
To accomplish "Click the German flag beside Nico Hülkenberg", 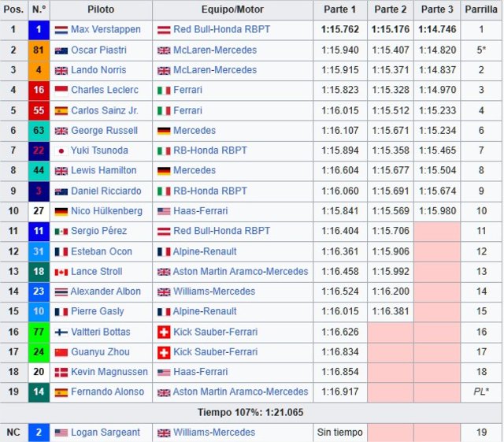I will (61, 212).
